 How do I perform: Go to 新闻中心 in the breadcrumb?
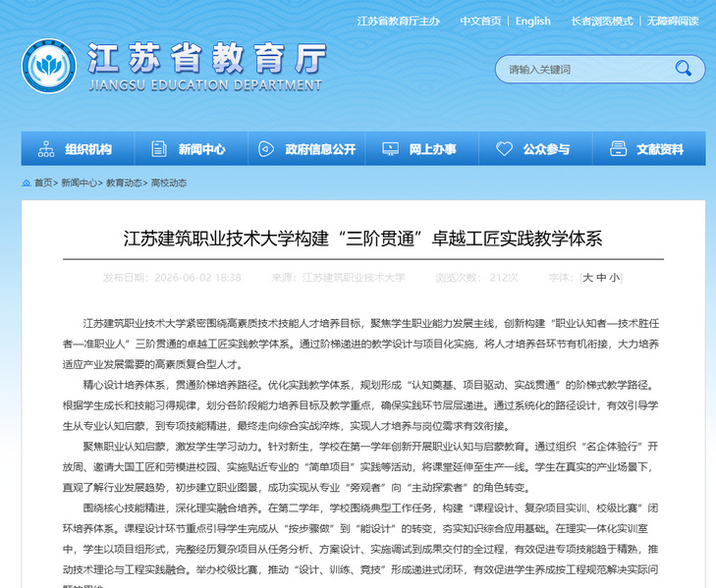tap(79, 183)
